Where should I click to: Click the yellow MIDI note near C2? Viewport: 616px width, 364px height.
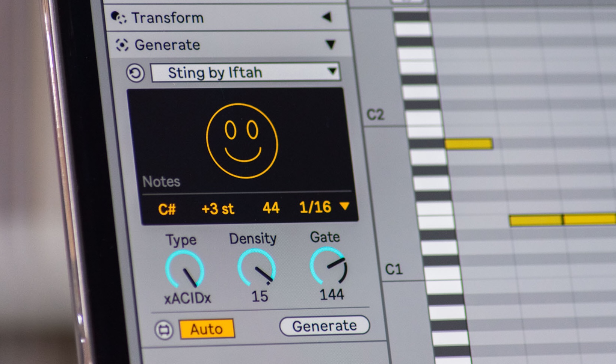470,142
